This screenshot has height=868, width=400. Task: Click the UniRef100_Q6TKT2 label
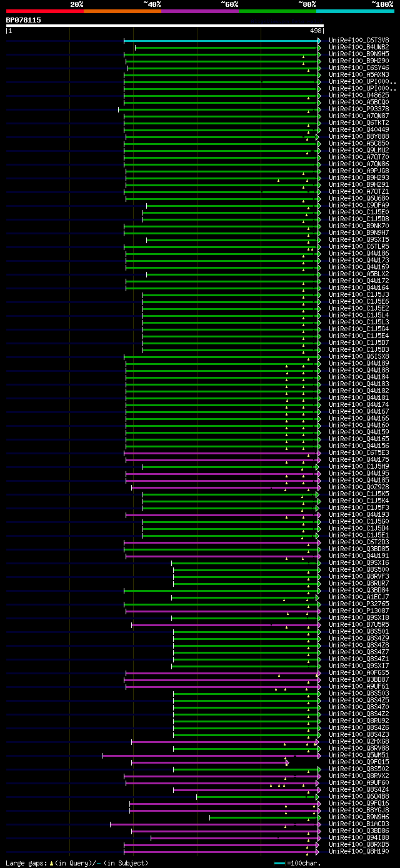[x=359, y=122]
